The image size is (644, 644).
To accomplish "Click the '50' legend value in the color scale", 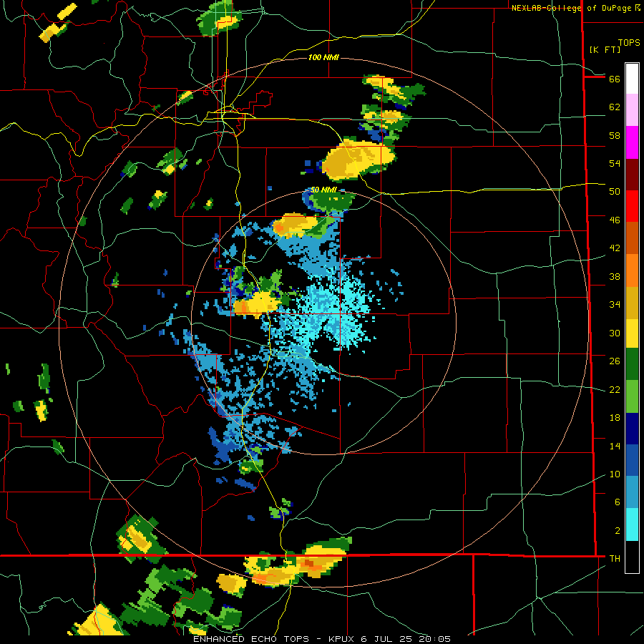I will click(615, 191).
